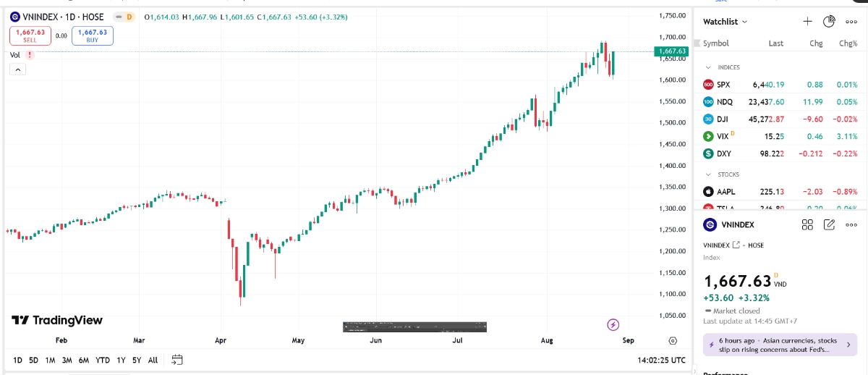Click the add note pencil icon for VNINDEX
The width and height of the screenshot is (868, 375).
(x=830, y=224)
